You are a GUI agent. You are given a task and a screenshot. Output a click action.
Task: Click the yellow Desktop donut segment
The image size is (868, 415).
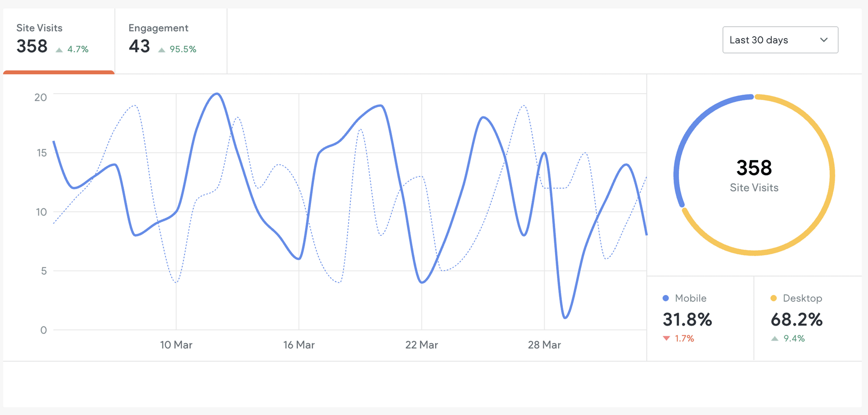point(814,217)
